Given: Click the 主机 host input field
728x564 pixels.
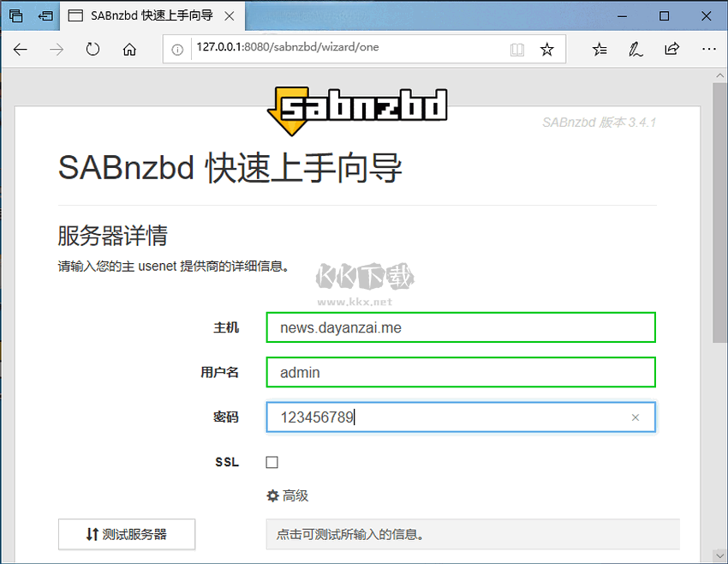Looking at the screenshot, I should (461, 327).
